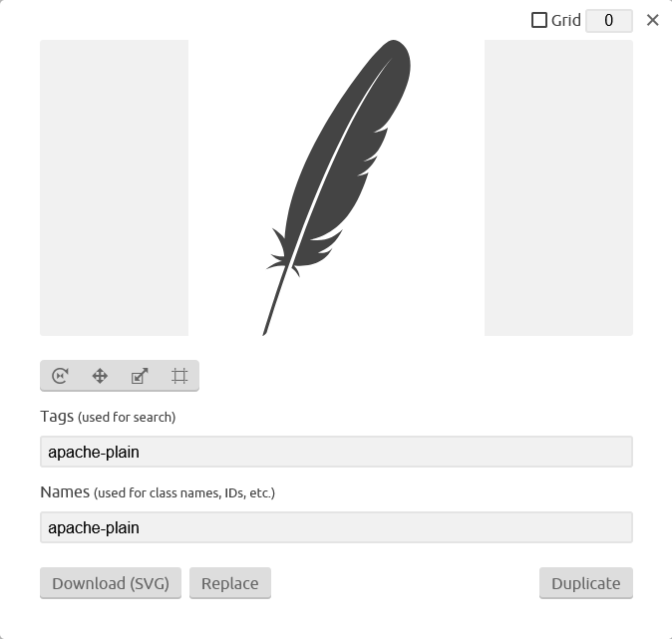Click the 'Tags (used for search)' label
672x639 pixels.
[x=108, y=417]
